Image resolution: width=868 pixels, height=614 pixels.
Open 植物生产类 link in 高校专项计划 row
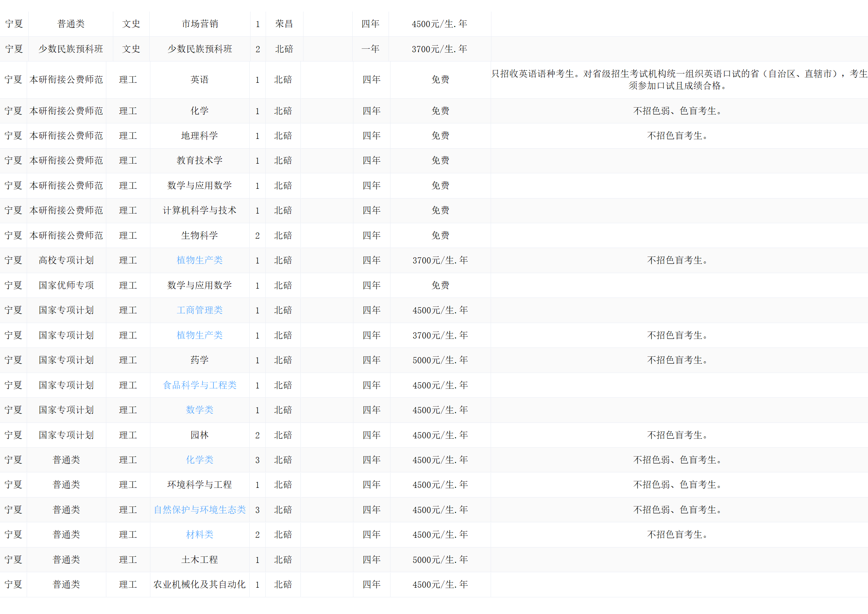coord(200,260)
